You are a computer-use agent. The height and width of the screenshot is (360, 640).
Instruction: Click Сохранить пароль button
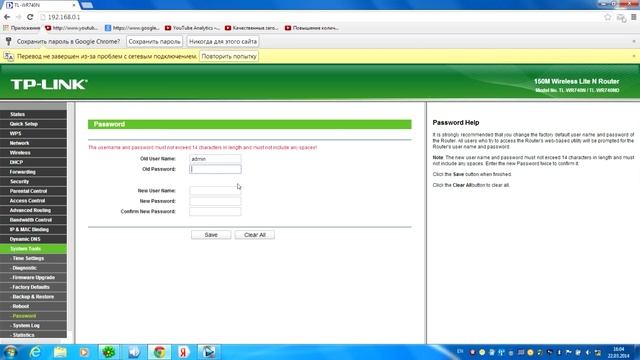pyautogui.click(x=154, y=42)
